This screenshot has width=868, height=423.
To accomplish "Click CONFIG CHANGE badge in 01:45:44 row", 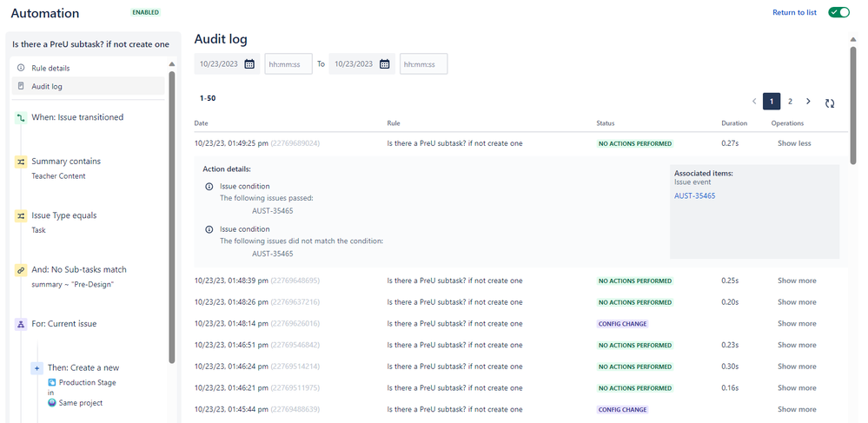I will [622, 410].
